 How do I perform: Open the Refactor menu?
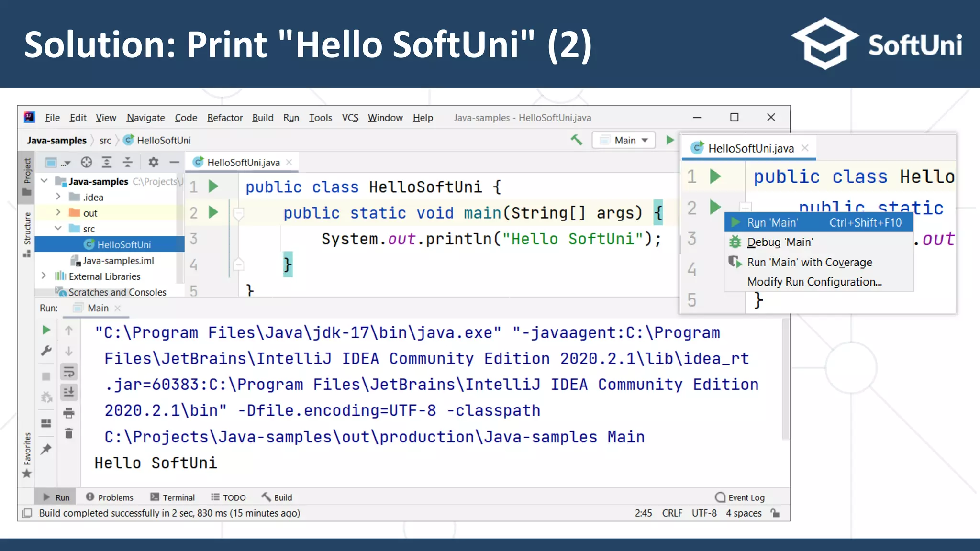click(225, 118)
